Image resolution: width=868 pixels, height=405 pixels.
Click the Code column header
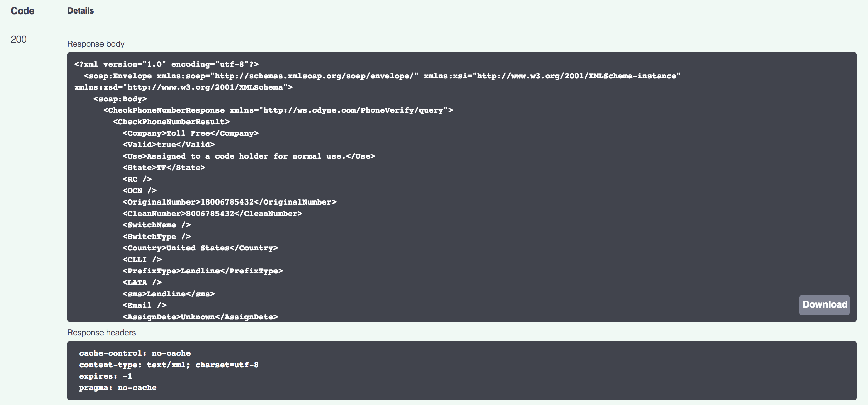(x=22, y=11)
